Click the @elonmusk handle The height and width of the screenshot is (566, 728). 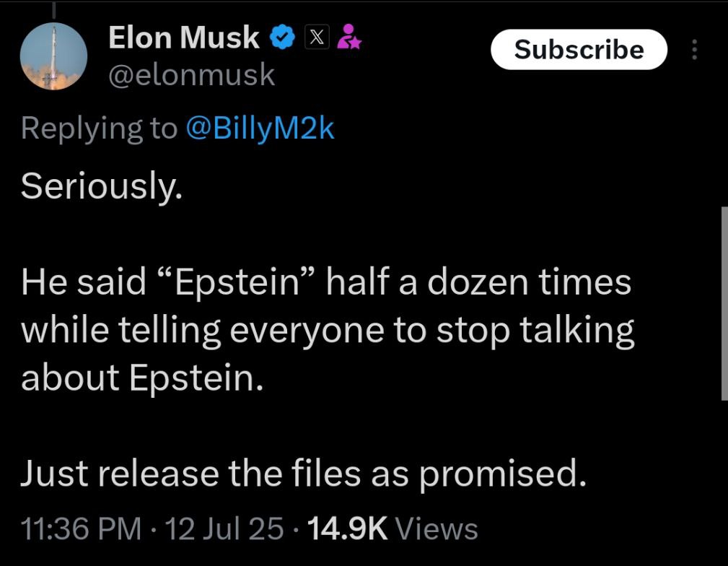[192, 75]
